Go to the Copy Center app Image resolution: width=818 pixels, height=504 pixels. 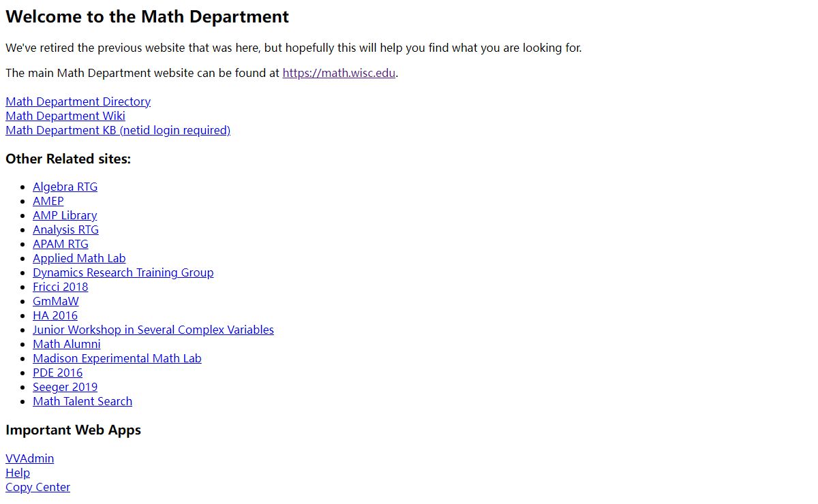[x=37, y=487]
